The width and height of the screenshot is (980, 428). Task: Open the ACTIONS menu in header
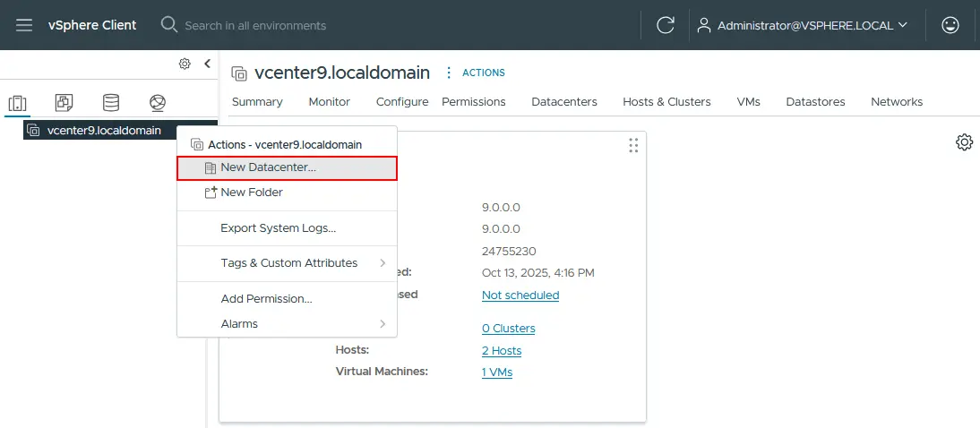(484, 73)
